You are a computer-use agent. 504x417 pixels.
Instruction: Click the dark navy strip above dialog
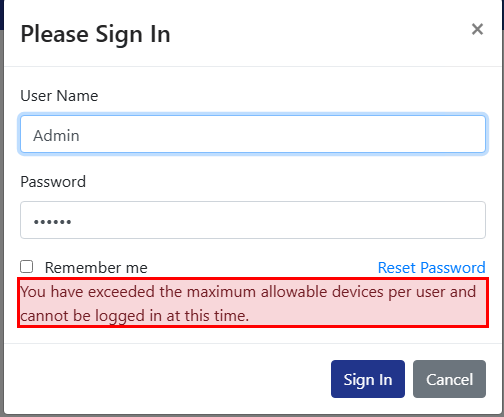tap(2, 13)
